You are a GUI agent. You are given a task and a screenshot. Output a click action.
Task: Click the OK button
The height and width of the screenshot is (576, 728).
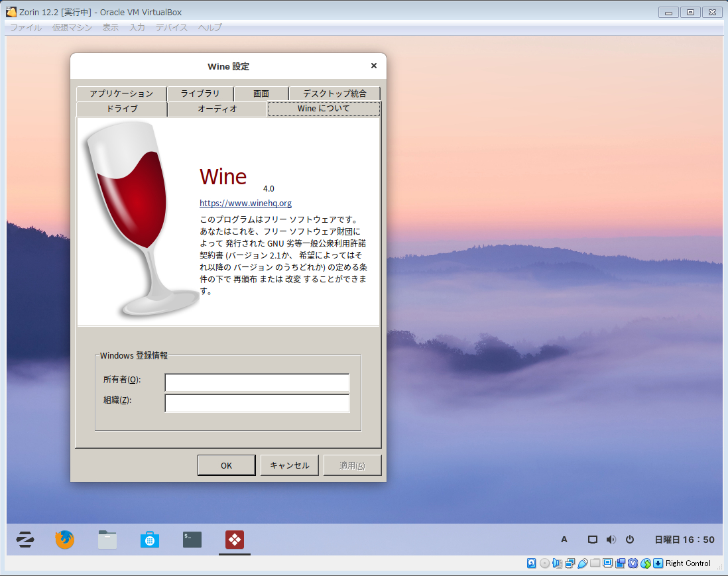227,465
